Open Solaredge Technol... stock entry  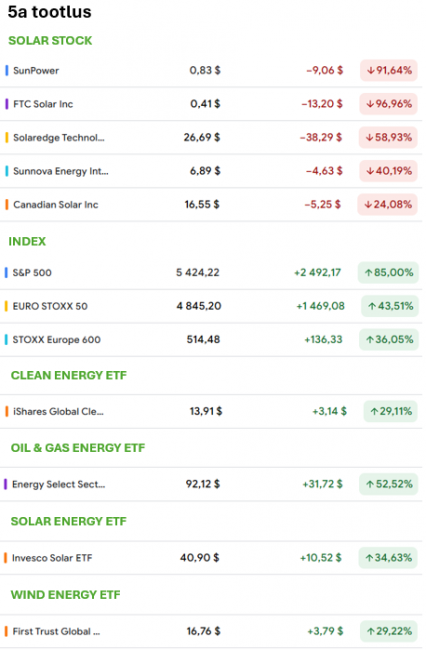[211, 138]
